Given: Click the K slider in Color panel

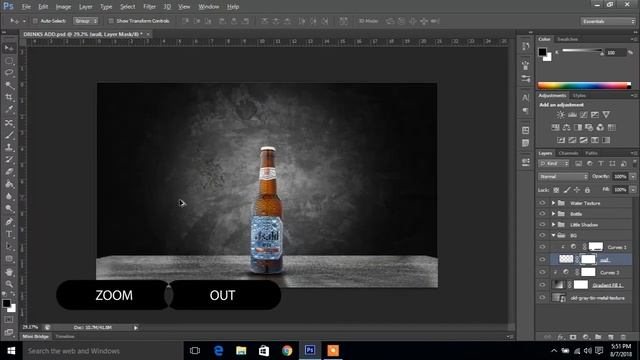Looking at the screenshot, I should pos(582,51).
